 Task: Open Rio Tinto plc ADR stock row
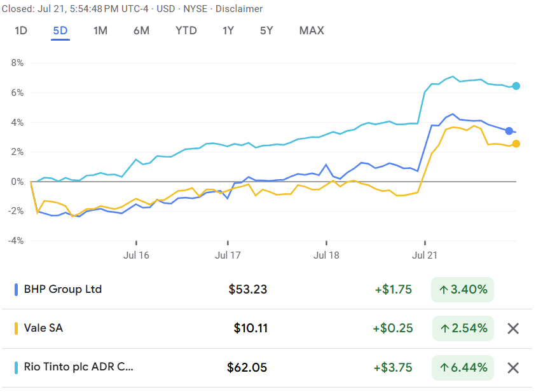pos(267,368)
